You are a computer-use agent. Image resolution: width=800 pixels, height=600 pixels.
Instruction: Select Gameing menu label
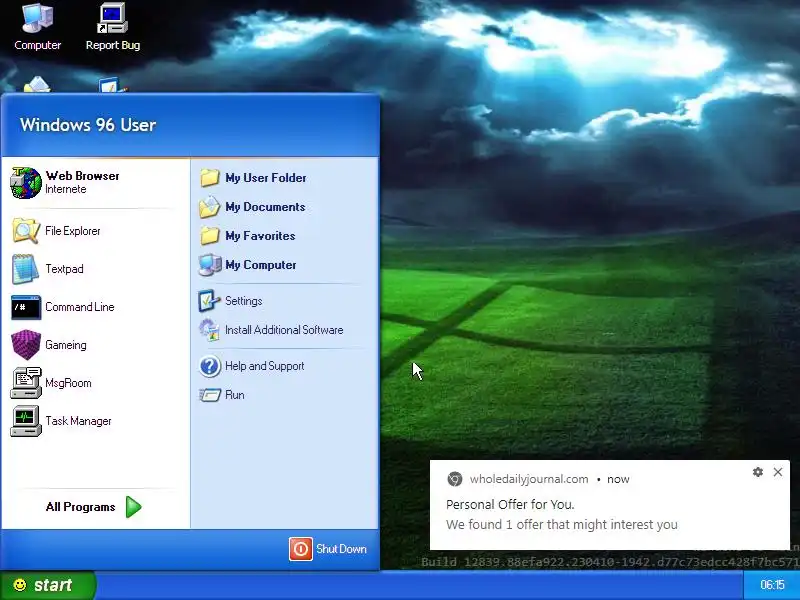pos(66,345)
